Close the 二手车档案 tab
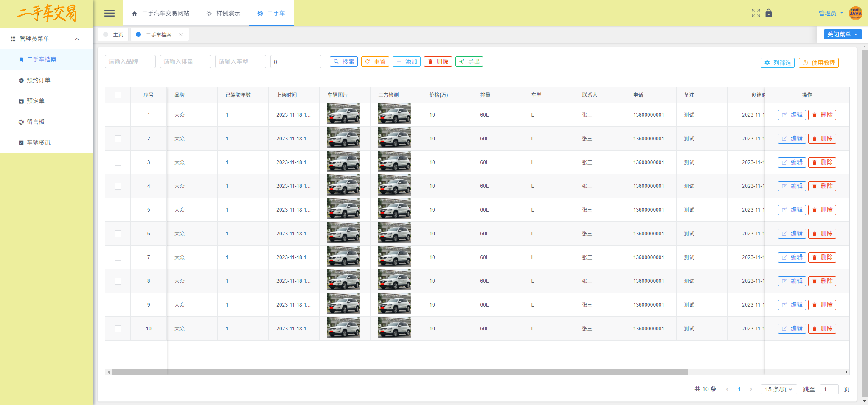 (181, 35)
